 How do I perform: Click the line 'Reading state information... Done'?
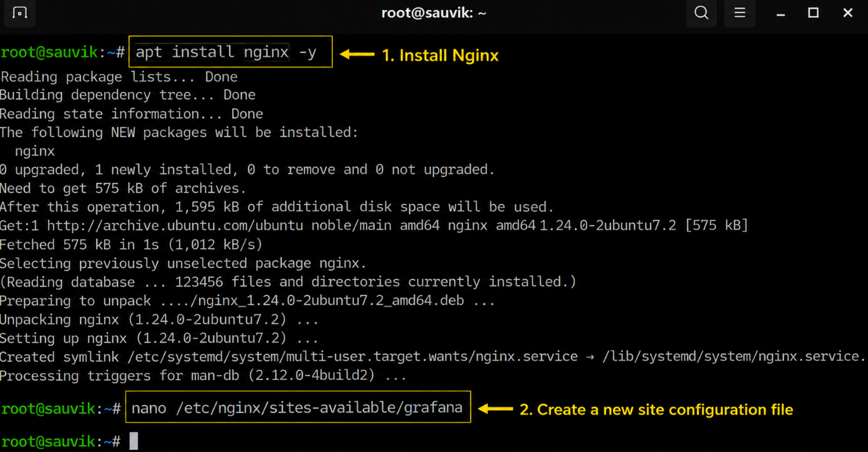coord(132,114)
